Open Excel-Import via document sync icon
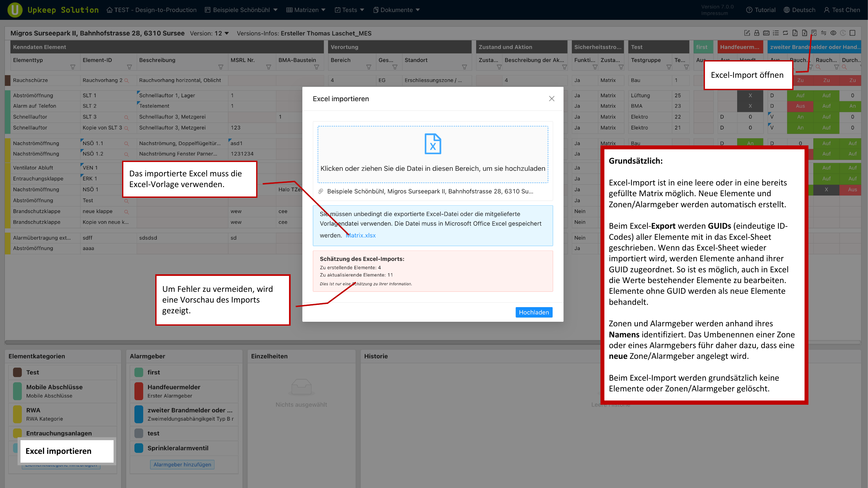Viewport: 868px width, 488px height. click(814, 33)
